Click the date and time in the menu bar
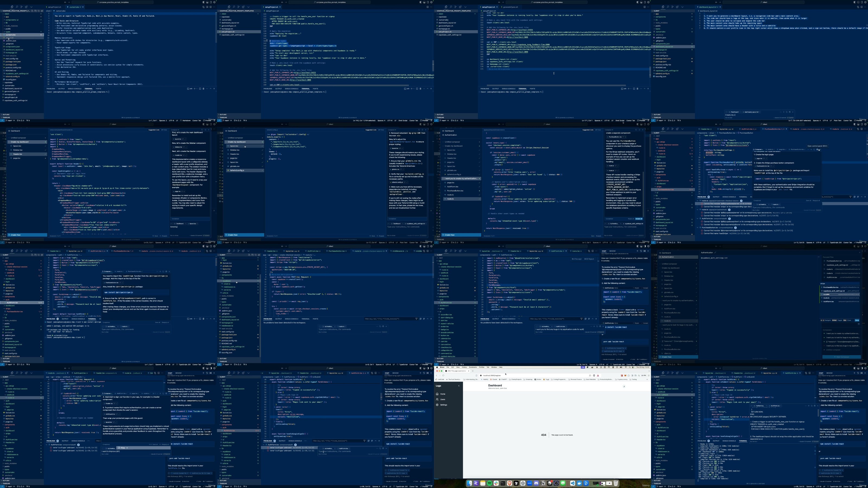 (643, 367)
